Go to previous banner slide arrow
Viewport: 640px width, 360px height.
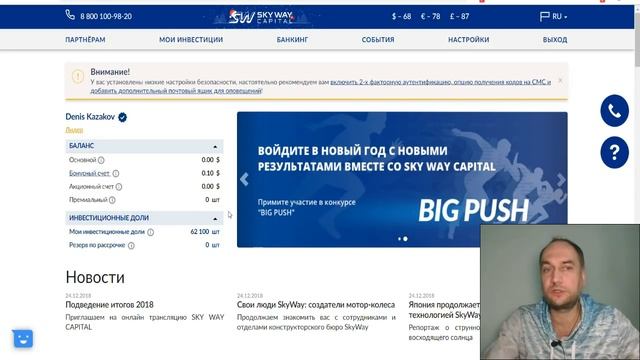click(244, 179)
